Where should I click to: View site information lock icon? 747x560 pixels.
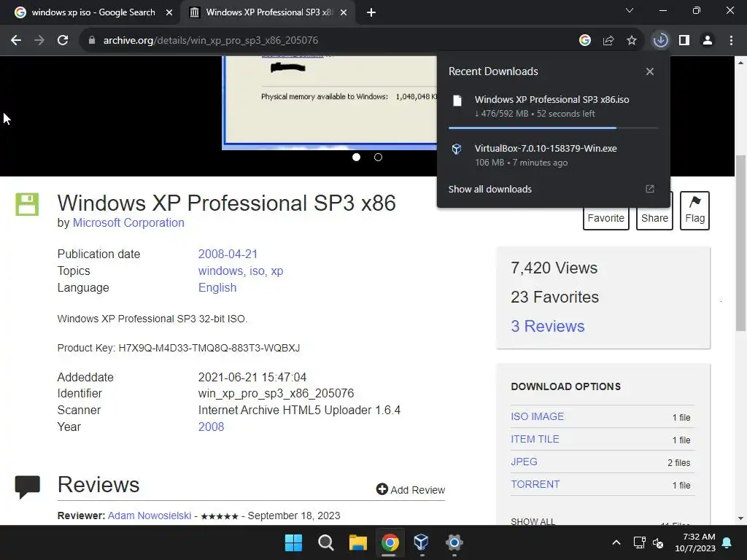[x=92, y=41]
